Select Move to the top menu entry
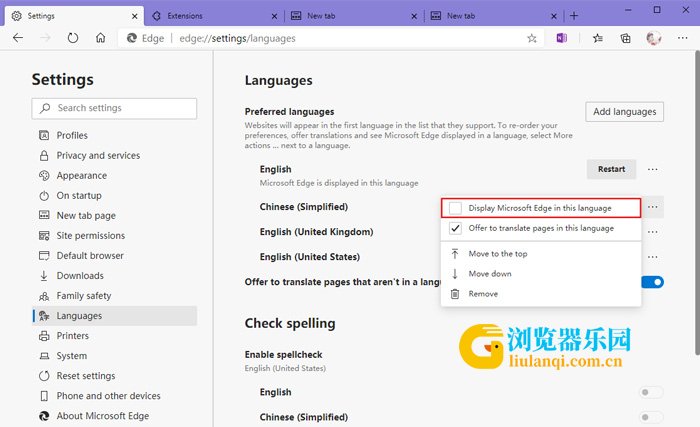Screen dimensions: 700x427 [x=541, y=254]
